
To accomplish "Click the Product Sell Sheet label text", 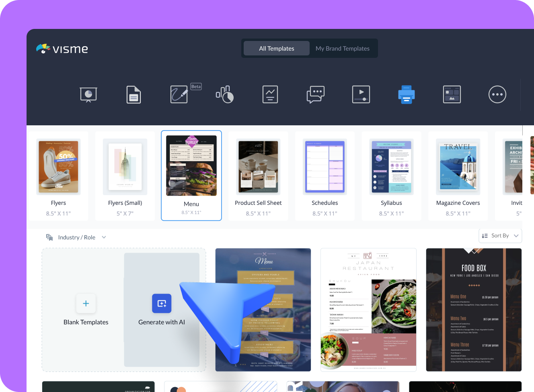I will [x=258, y=203].
